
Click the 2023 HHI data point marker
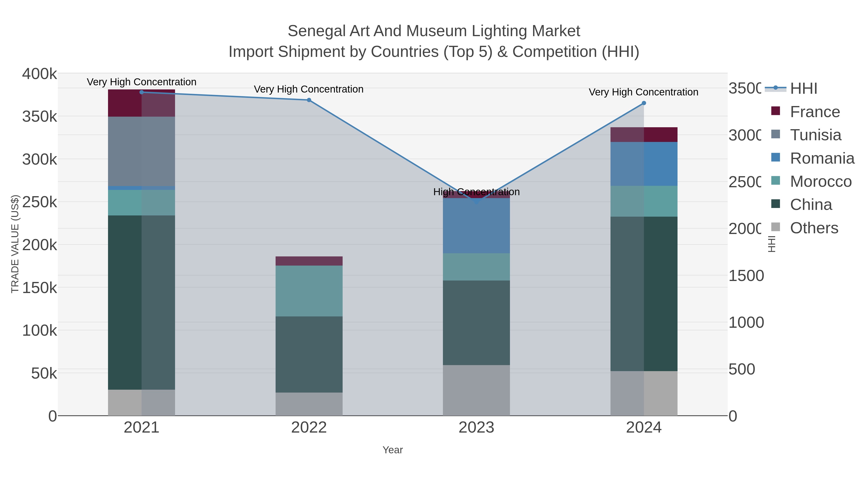[x=476, y=202]
